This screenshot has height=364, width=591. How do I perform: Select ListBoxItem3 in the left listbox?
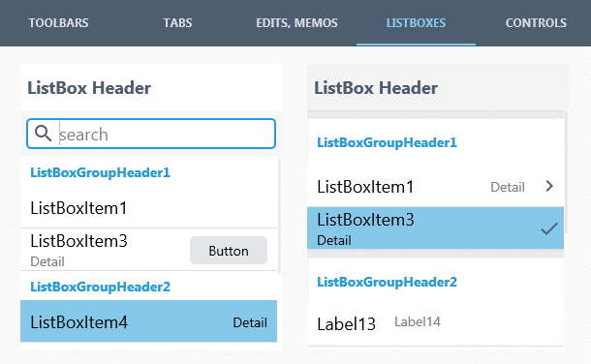(x=148, y=250)
